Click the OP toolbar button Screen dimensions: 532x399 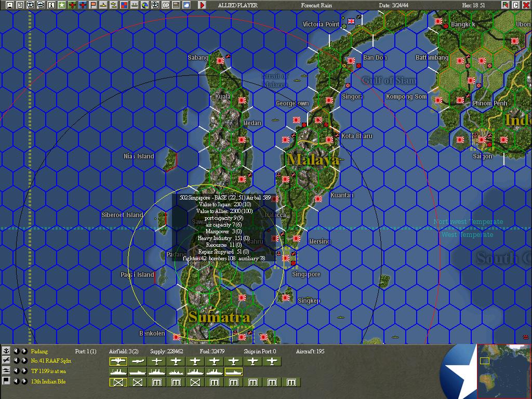coord(166,5)
